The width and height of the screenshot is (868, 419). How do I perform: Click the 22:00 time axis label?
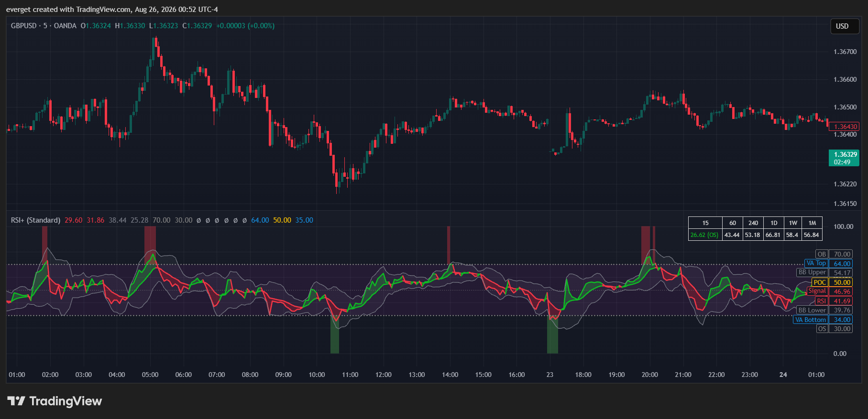[716, 375]
